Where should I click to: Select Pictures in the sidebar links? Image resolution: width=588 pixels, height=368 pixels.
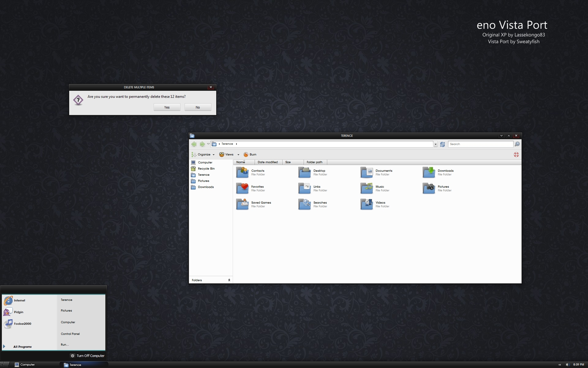click(200, 181)
